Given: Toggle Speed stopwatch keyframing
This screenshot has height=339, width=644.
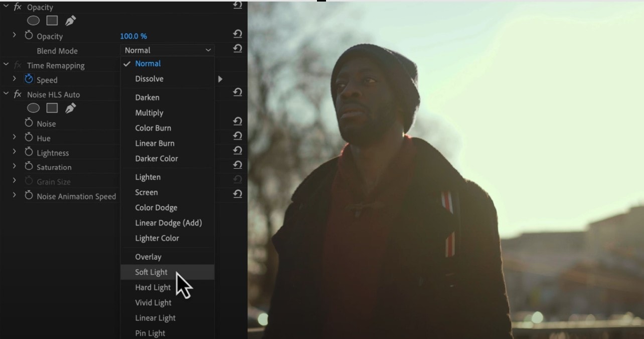Looking at the screenshot, I should (x=29, y=79).
